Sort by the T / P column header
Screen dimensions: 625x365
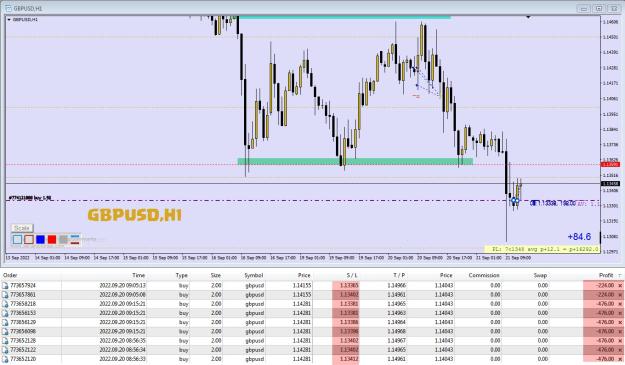[399, 275]
